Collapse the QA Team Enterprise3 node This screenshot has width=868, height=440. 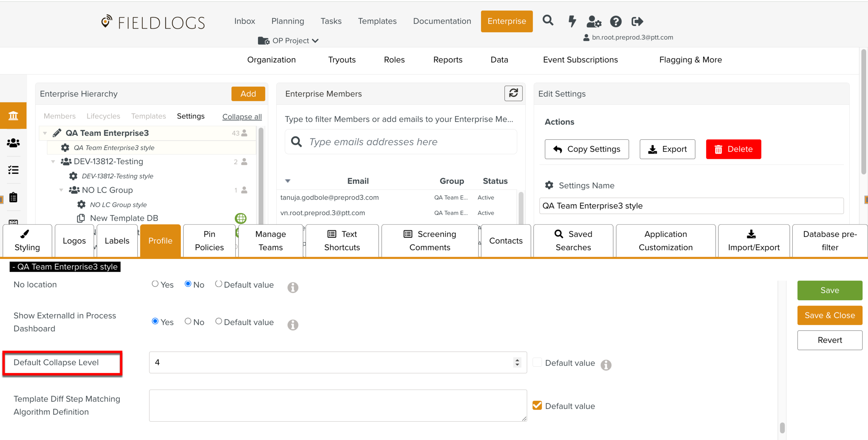(45, 133)
